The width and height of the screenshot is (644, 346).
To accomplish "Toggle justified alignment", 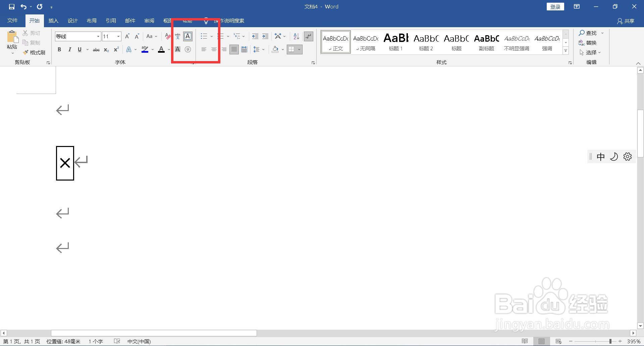I will coord(234,49).
